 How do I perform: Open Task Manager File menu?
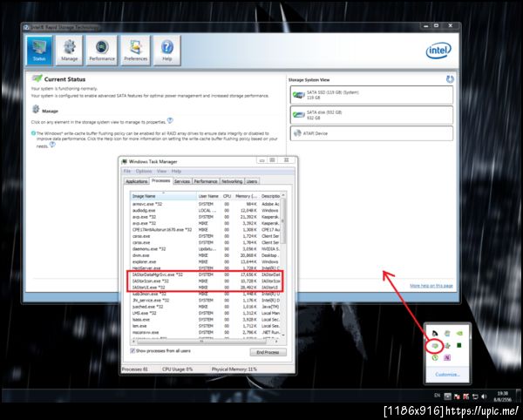tap(127, 171)
